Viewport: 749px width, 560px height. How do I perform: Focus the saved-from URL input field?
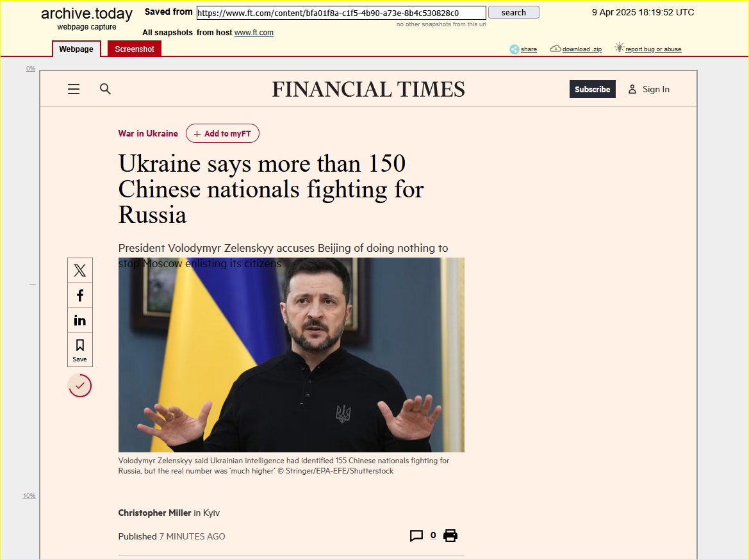[x=341, y=13]
